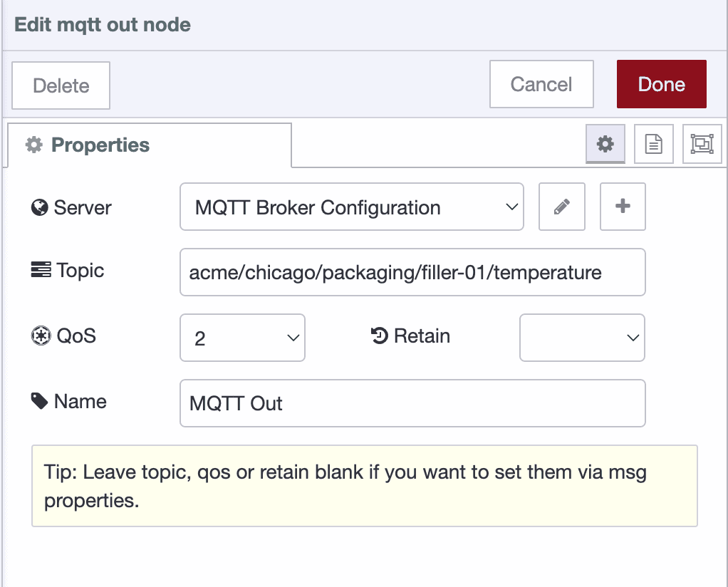Open the Retain dropdown

[x=581, y=337]
